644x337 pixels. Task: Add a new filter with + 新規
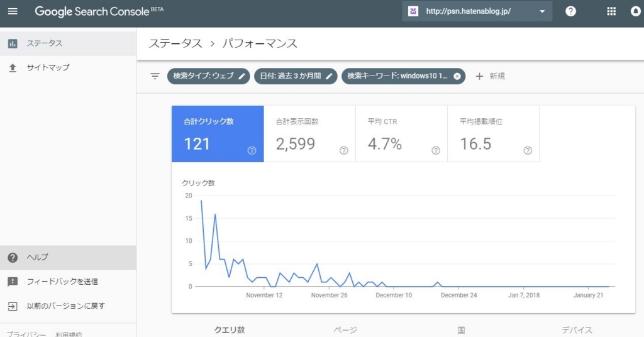490,76
